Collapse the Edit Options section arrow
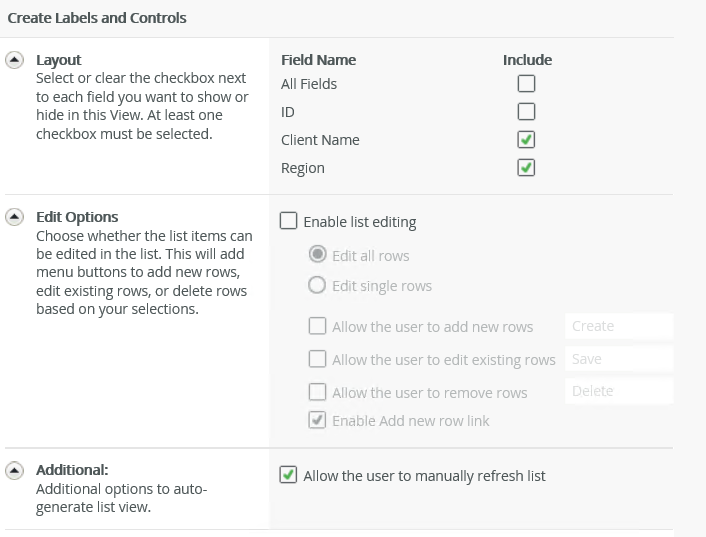Viewport: 706px width, 537px height. tap(15, 217)
